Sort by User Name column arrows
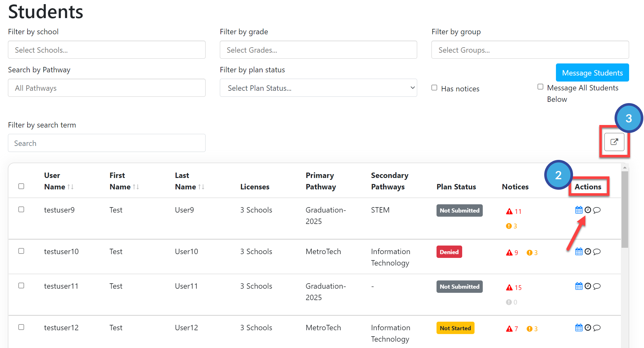644x348 pixels. click(x=70, y=187)
